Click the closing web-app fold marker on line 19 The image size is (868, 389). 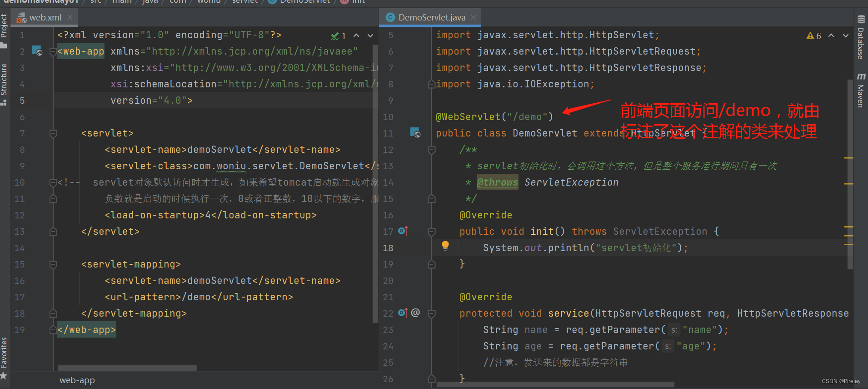click(x=53, y=330)
